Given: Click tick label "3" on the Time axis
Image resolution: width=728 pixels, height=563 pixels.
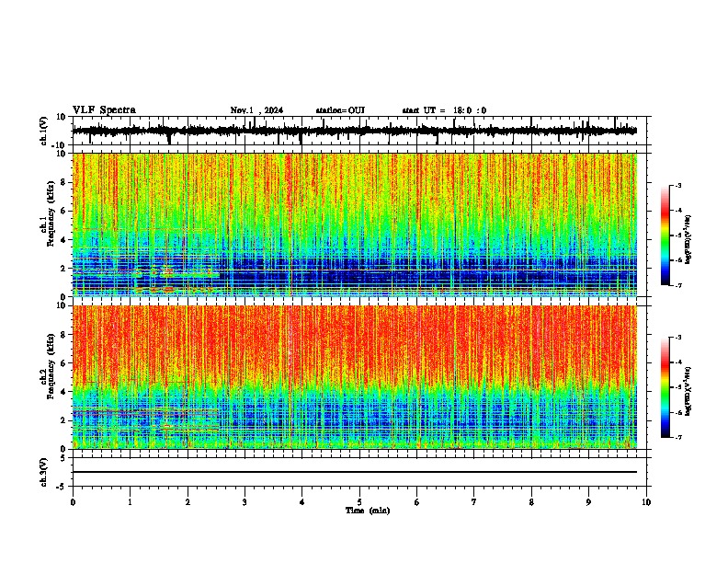Looking at the screenshot, I should pos(245,502).
